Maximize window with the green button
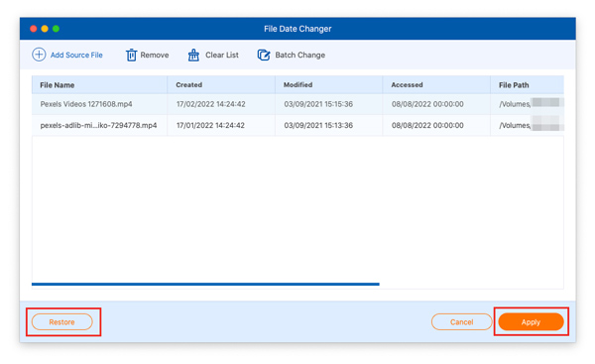This screenshot has height=364, width=595. pyautogui.click(x=57, y=29)
